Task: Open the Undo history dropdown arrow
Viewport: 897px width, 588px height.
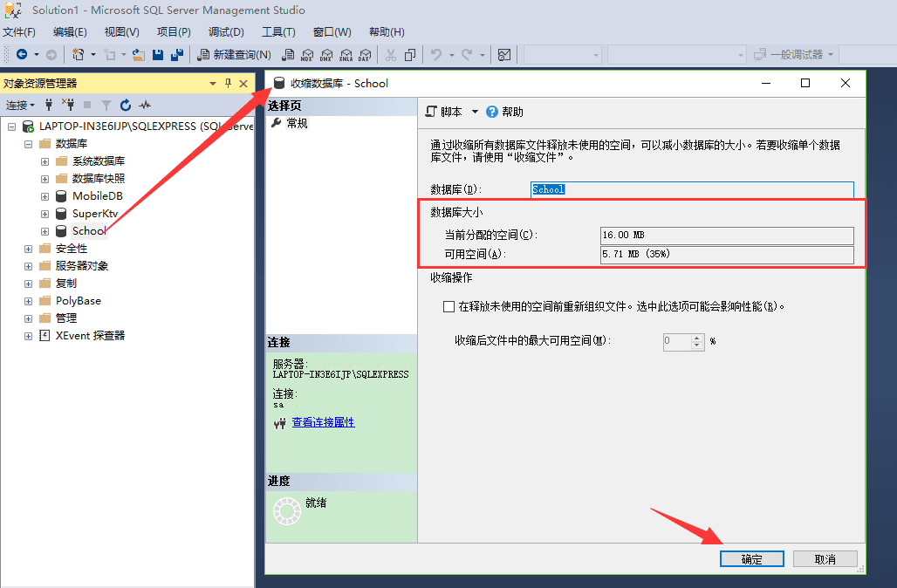Action: [451, 55]
